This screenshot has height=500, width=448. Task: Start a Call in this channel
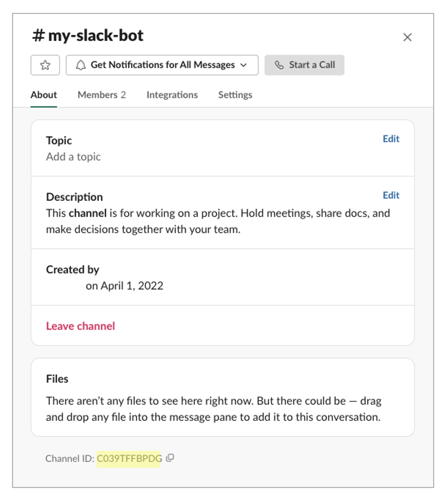[304, 65]
